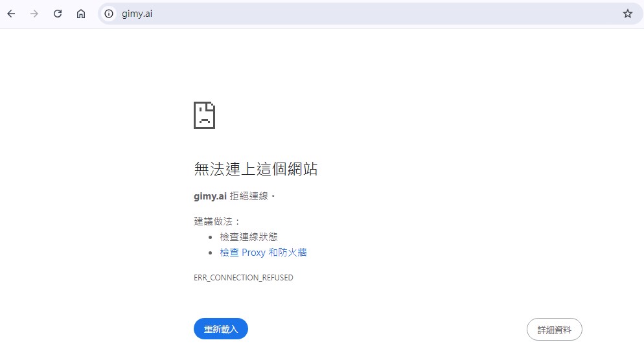Go back to the previous page

coord(11,14)
